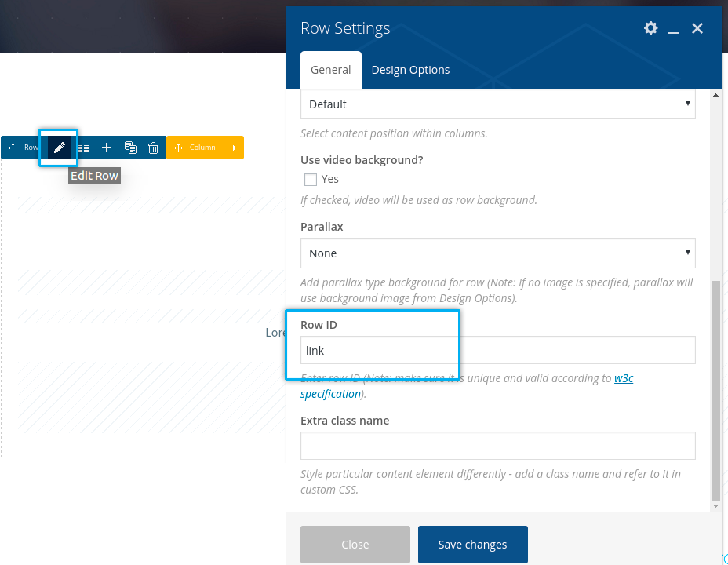
Task: Click the yellow Column move handle
Action: point(178,148)
